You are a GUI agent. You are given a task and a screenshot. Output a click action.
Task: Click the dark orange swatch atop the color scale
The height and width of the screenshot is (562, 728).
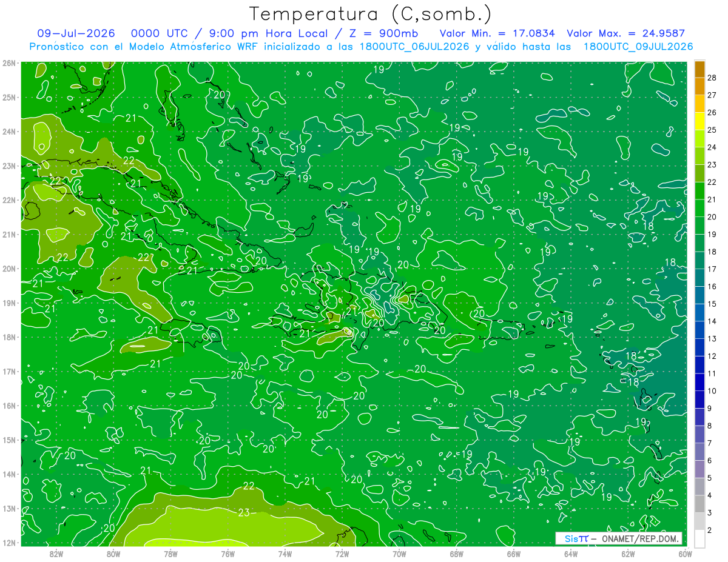point(699,69)
